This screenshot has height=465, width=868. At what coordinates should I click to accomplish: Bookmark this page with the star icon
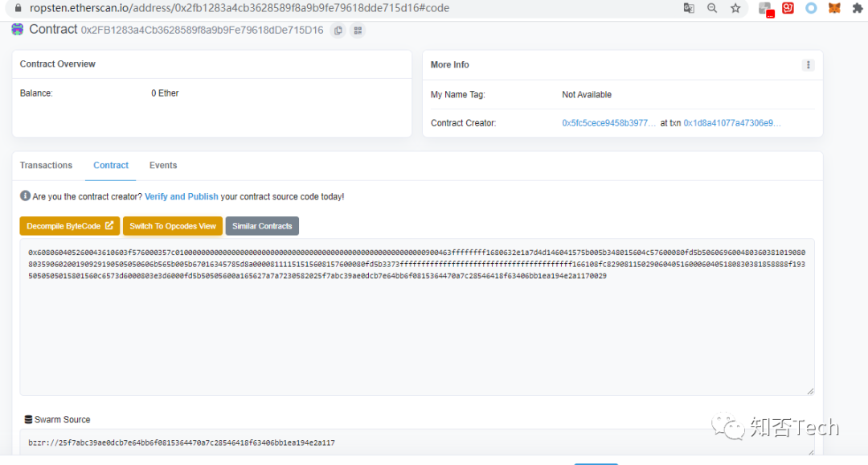click(735, 8)
